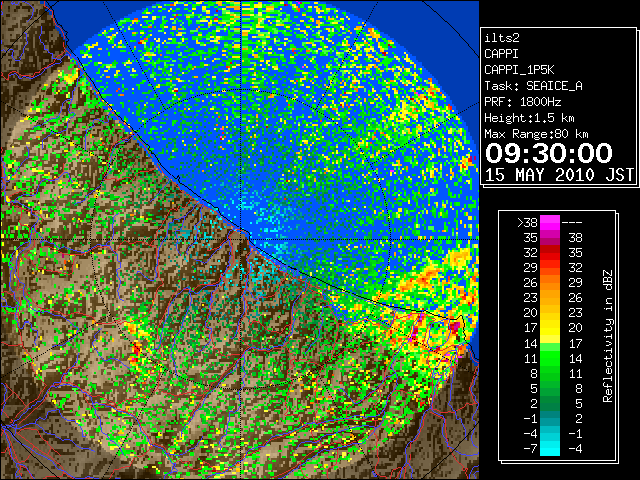The width and height of the screenshot is (640, 480).
Task: Click 'Task: SEAICE_A' line
Action: 533,86
